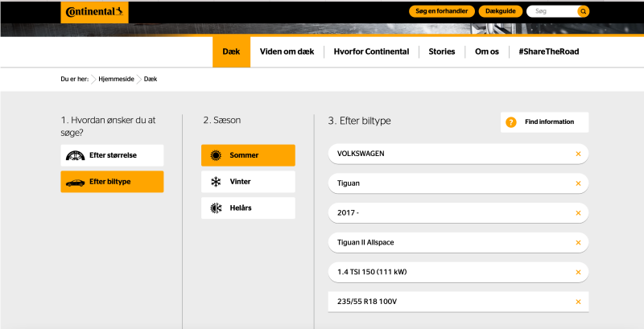Click the tire icon for Efter størrelse
This screenshot has height=329, width=644.
point(75,155)
